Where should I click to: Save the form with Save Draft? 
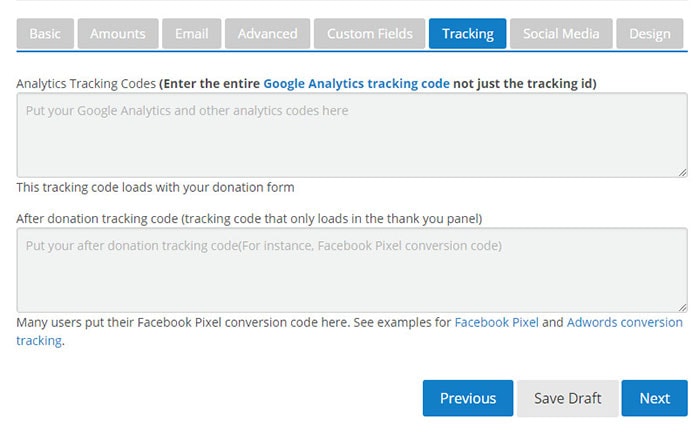(567, 398)
